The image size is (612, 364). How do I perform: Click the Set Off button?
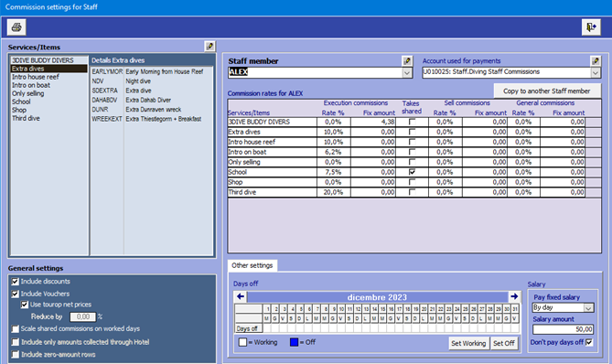pos(504,343)
